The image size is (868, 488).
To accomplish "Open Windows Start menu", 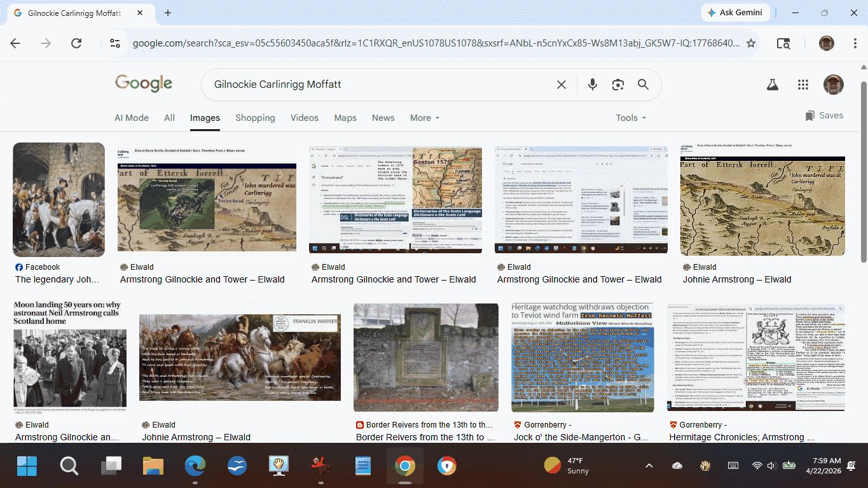I will [x=27, y=466].
